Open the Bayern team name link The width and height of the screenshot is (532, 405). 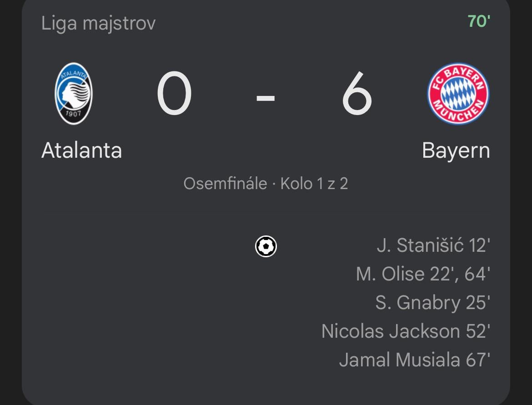coord(456,151)
